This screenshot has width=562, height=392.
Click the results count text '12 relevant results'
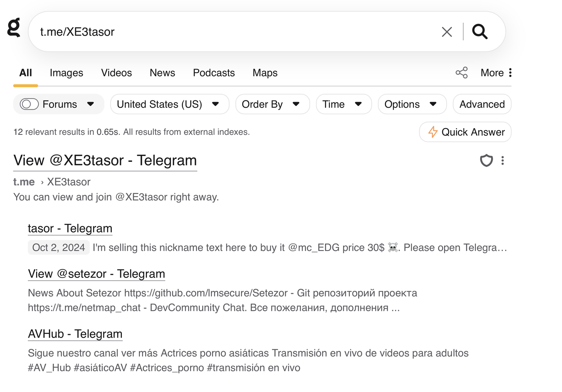pyautogui.click(x=54, y=132)
